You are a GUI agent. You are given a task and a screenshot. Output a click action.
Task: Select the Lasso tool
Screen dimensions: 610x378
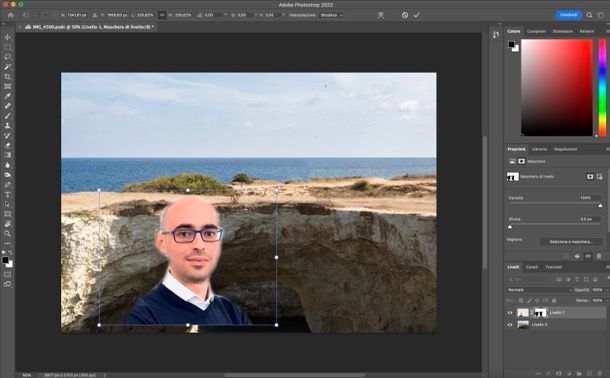pos(7,57)
